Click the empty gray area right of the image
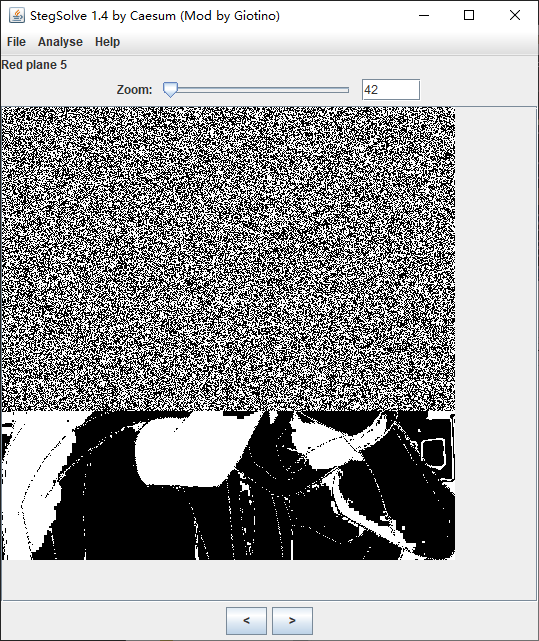This screenshot has height=641, width=539. point(495,333)
